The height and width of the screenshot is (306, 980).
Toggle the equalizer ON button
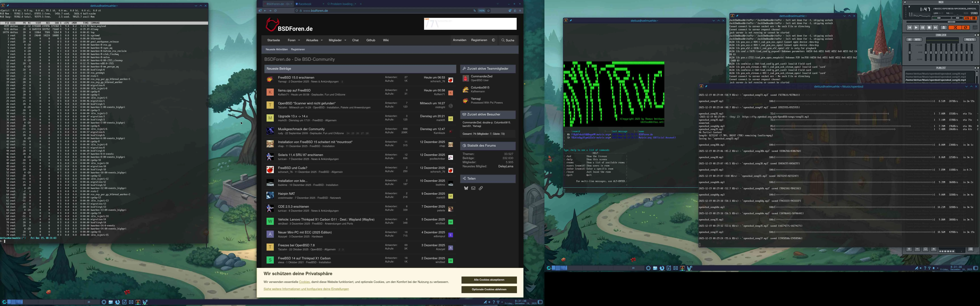[910, 40]
